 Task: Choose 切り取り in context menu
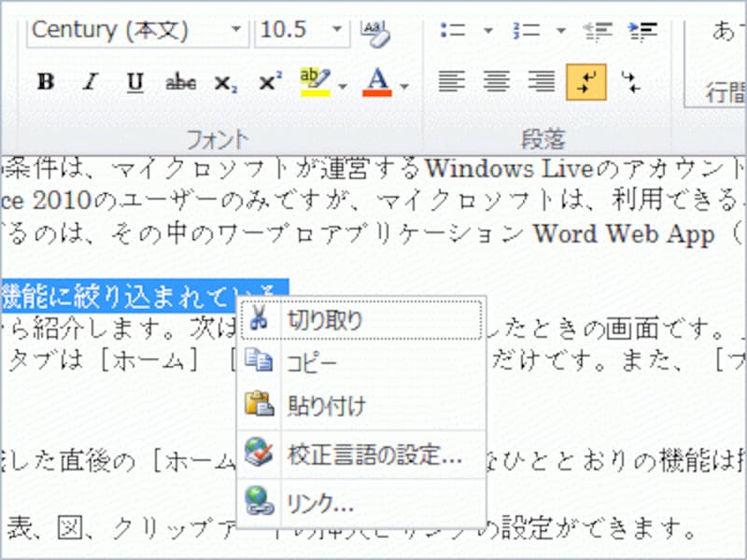(x=361, y=319)
